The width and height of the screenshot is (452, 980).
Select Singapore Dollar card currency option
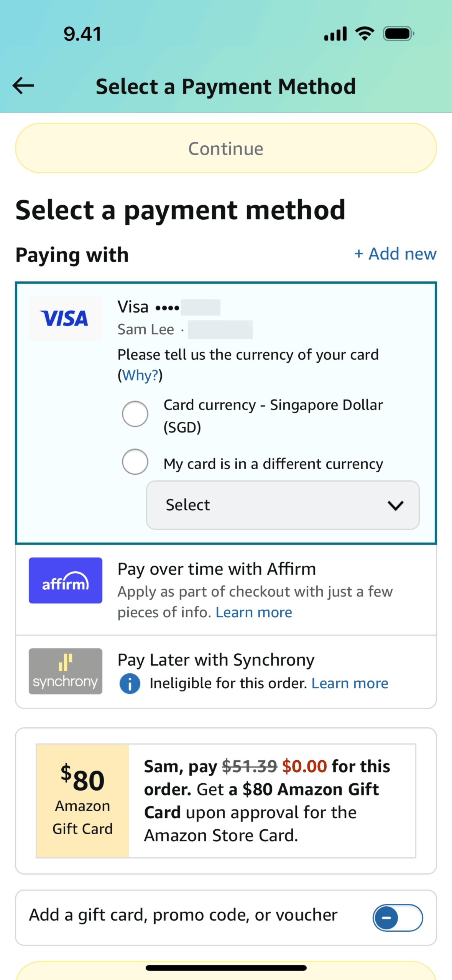[x=135, y=414]
